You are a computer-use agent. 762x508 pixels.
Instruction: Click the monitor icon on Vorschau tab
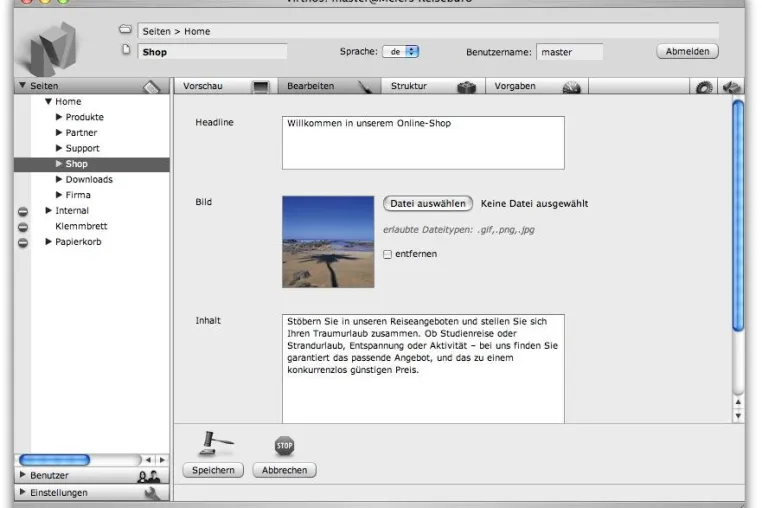(x=260, y=87)
